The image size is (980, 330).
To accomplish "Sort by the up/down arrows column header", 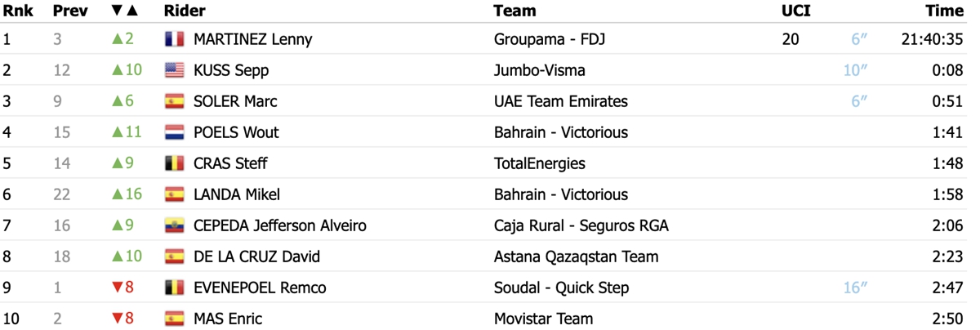I will click(125, 11).
